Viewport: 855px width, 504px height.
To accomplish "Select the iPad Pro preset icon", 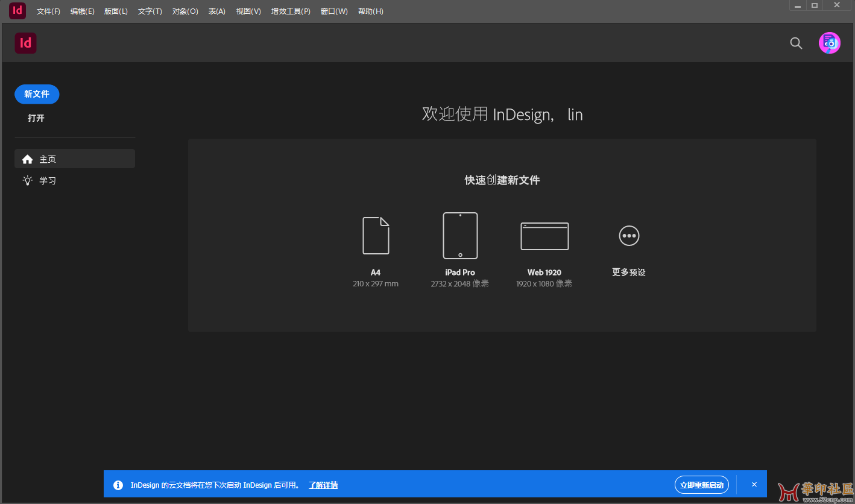I will coord(460,236).
